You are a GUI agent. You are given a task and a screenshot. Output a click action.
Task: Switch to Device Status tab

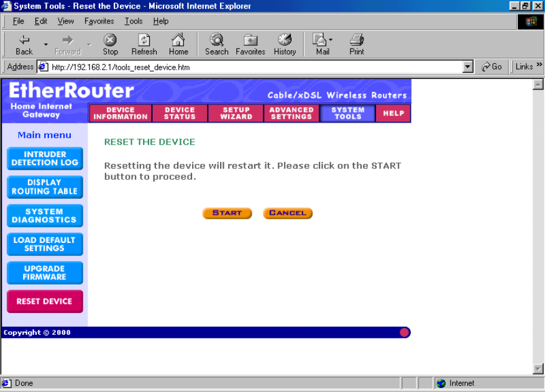point(180,113)
